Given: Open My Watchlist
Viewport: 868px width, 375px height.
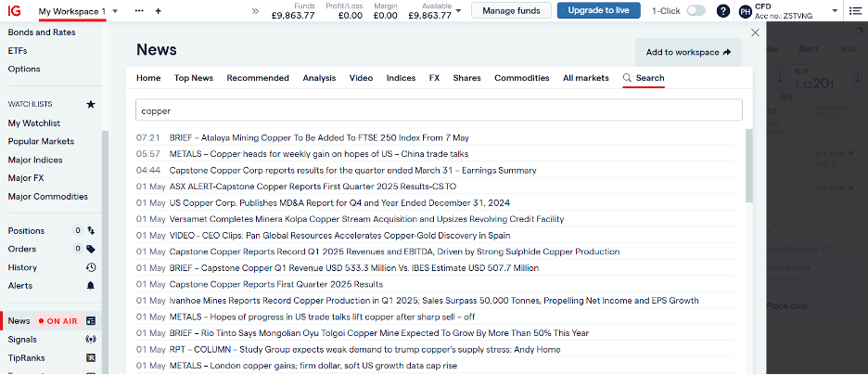Looking at the screenshot, I should pos(34,123).
